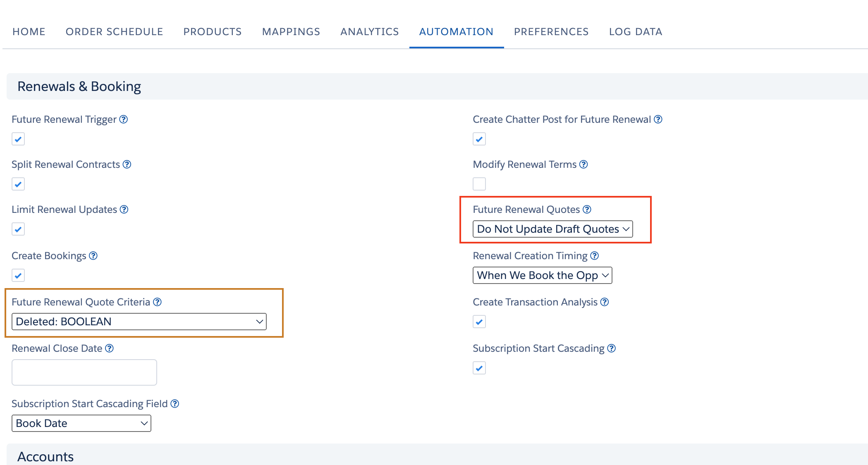
Task: Click help icon next to Modify Renewal Terms
Action: pyautogui.click(x=583, y=165)
